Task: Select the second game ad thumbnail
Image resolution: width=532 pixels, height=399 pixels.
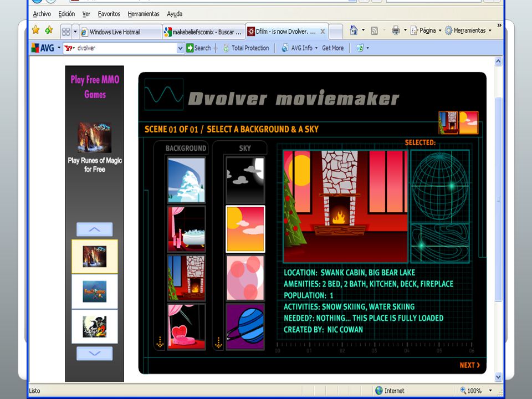Action: tap(95, 291)
